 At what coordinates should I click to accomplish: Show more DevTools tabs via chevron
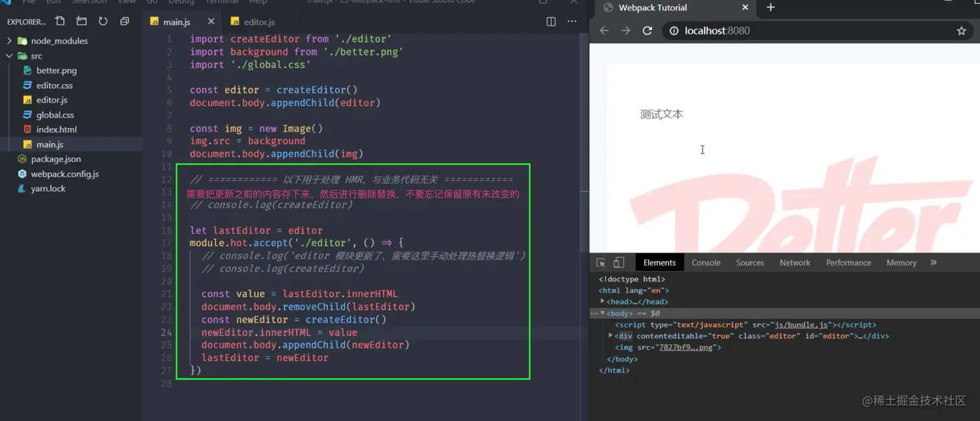933,262
